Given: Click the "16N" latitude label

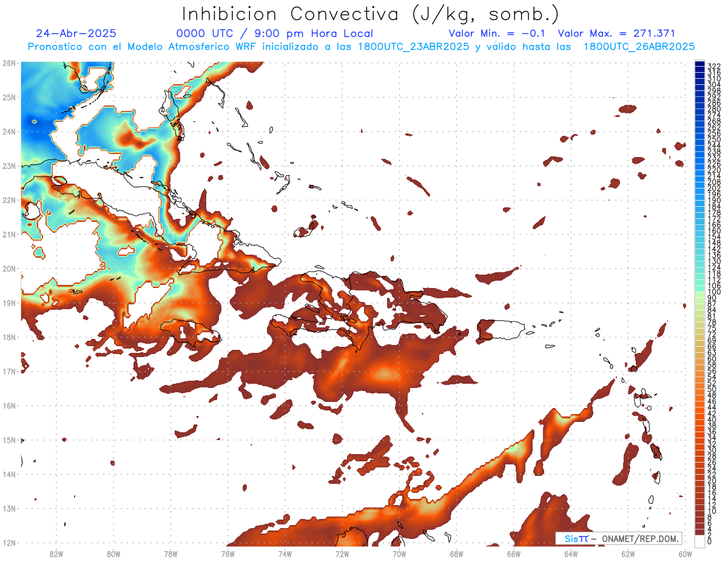Looking at the screenshot, I should (9, 406).
